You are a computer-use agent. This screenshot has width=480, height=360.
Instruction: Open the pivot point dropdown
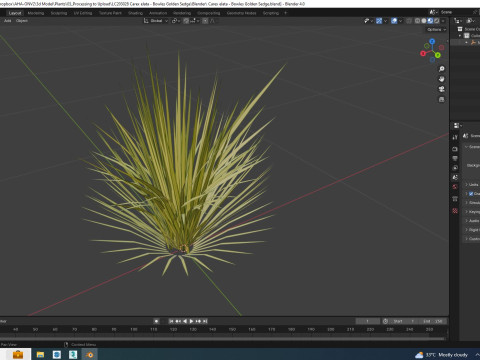coord(176,21)
